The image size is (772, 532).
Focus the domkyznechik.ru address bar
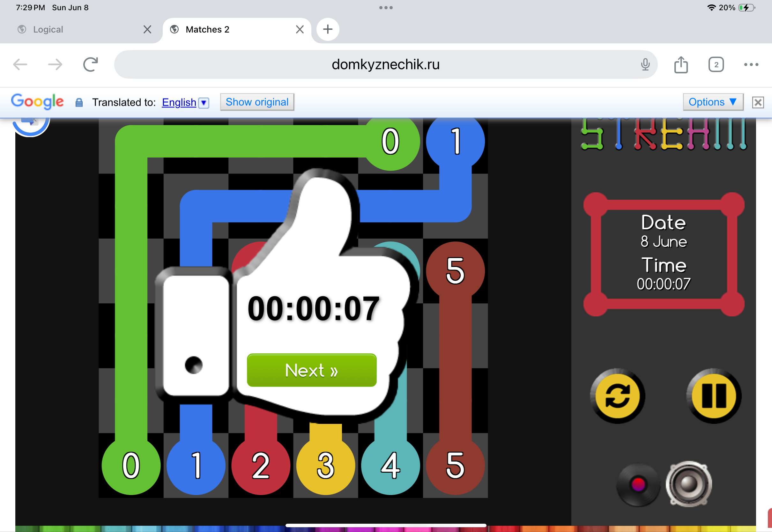(x=386, y=64)
